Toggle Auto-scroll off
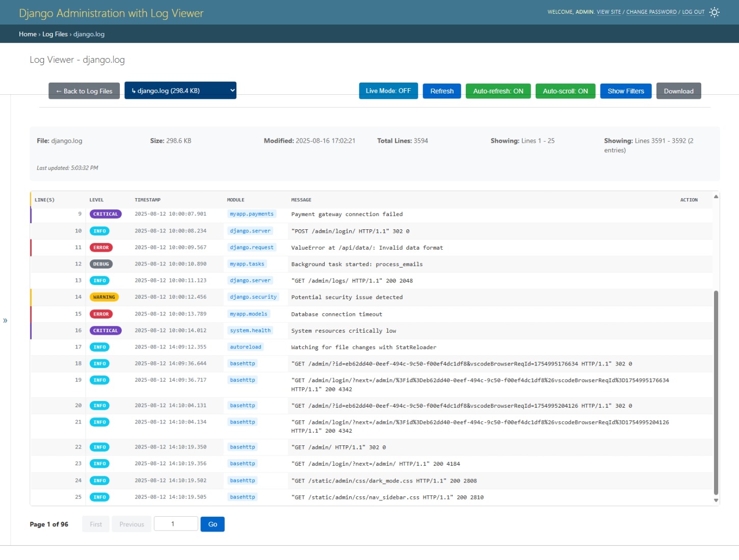Viewport: 739px width, 560px height. coord(565,91)
